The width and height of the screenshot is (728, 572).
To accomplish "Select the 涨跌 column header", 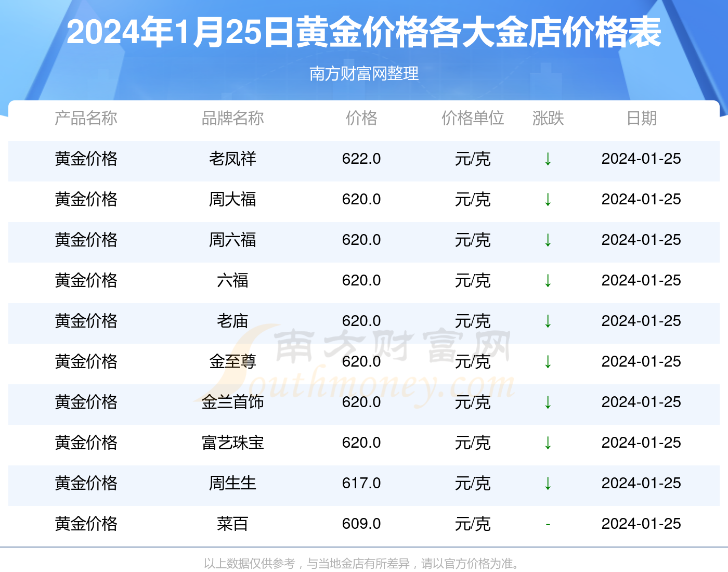I will (548, 119).
